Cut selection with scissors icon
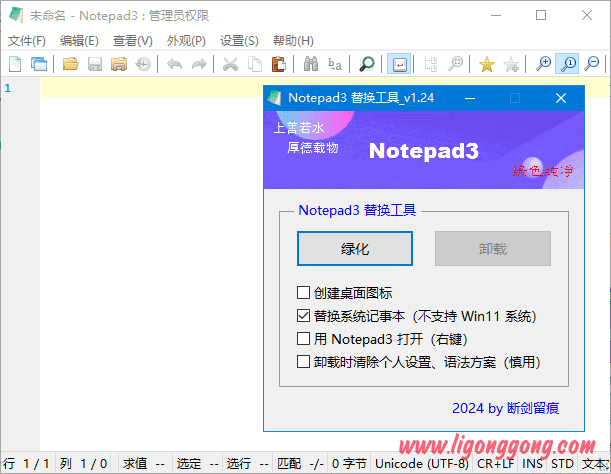This screenshot has height=474, width=611. 230,64
